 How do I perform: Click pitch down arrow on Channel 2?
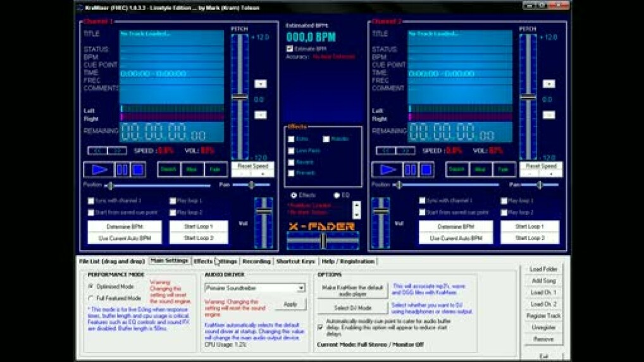tap(548, 115)
